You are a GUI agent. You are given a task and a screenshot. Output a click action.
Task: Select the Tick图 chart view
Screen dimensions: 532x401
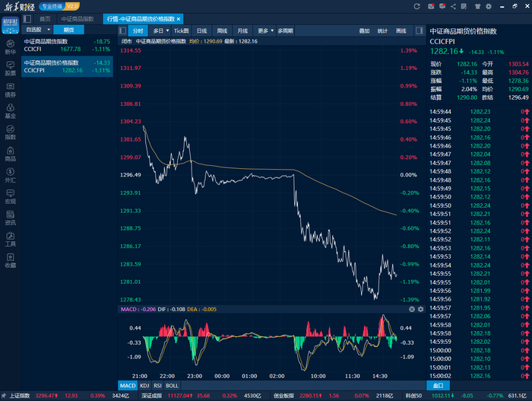pyautogui.click(x=181, y=30)
